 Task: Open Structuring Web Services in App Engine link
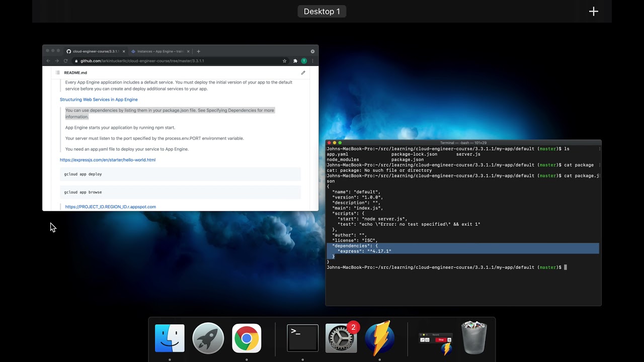coord(99,100)
